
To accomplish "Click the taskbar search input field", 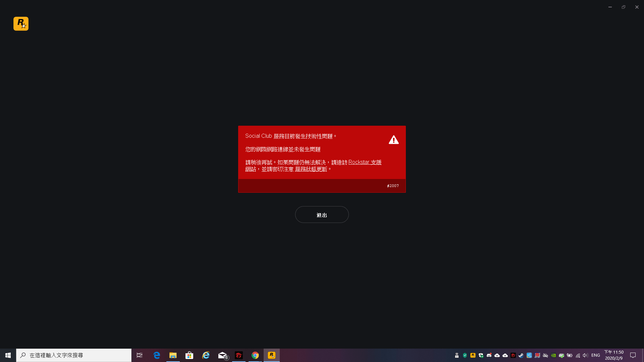I will (74, 355).
